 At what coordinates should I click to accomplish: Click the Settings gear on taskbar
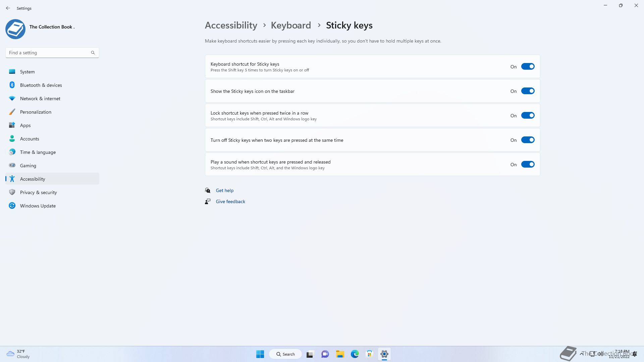[x=384, y=354]
